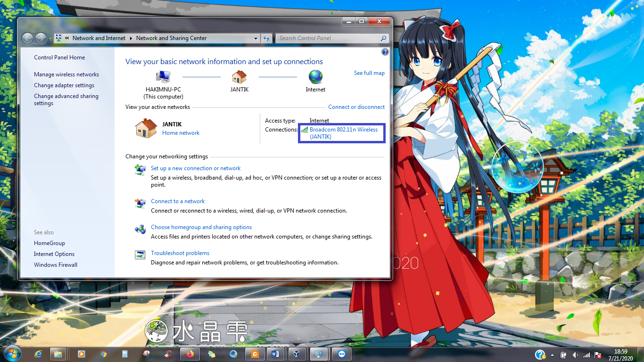644x362 pixels.
Task: Click the Home network link
Action: [181, 133]
